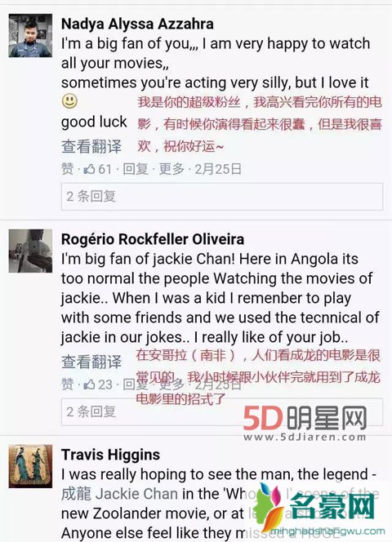Click the thumbs-up icon showing 61 likes
Image resolution: width=392 pixels, height=542 pixels.
(89, 169)
